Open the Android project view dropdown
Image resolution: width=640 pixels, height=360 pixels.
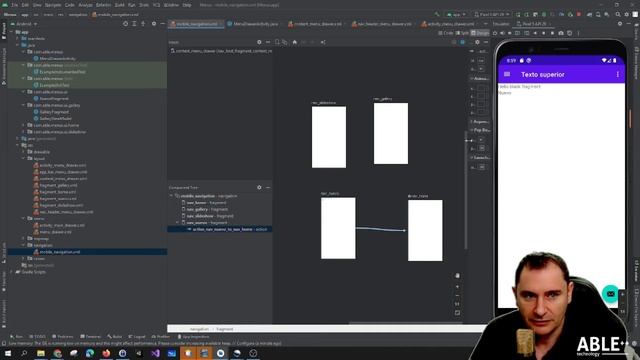point(25,24)
